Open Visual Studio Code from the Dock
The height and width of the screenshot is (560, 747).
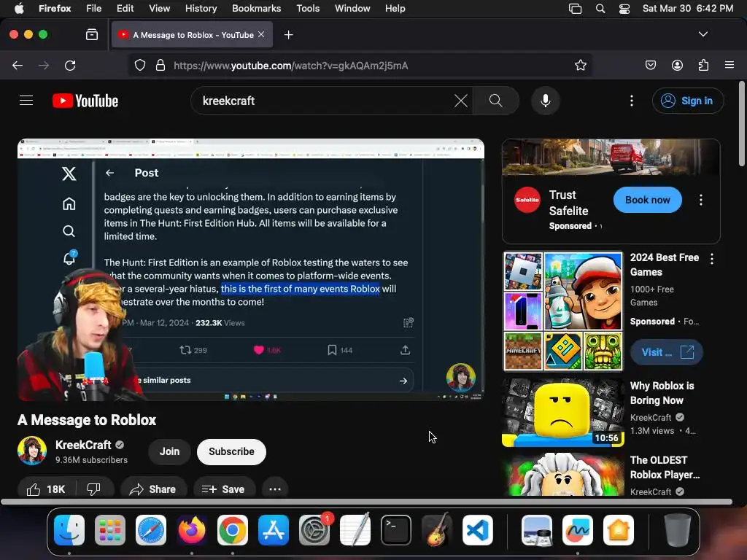(478, 529)
